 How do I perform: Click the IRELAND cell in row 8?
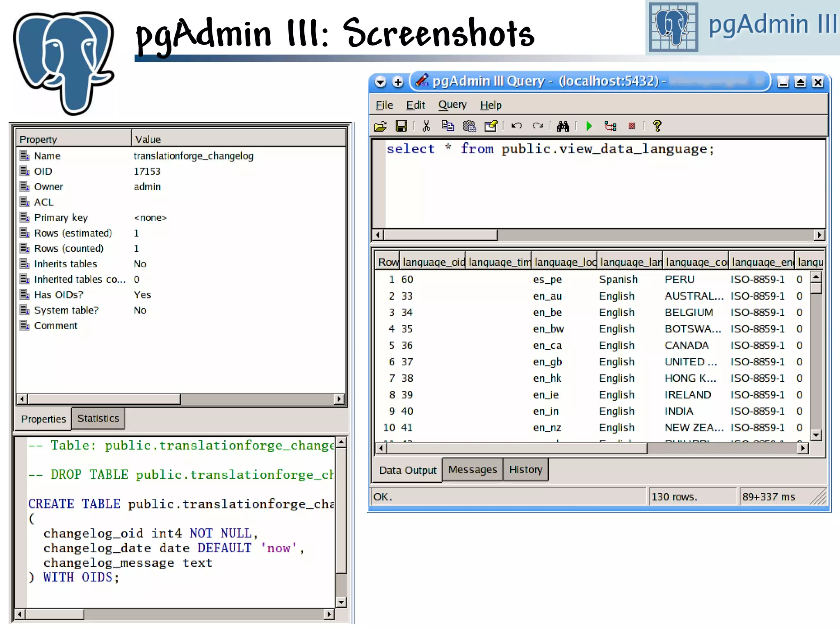coord(688,394)
